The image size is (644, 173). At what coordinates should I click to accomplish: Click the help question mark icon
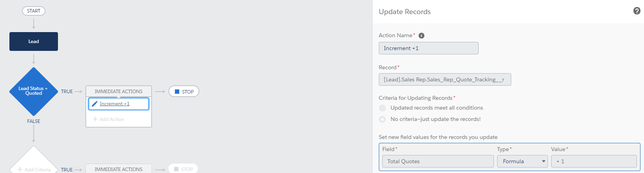pyautogui.click(x=637, y=11)
